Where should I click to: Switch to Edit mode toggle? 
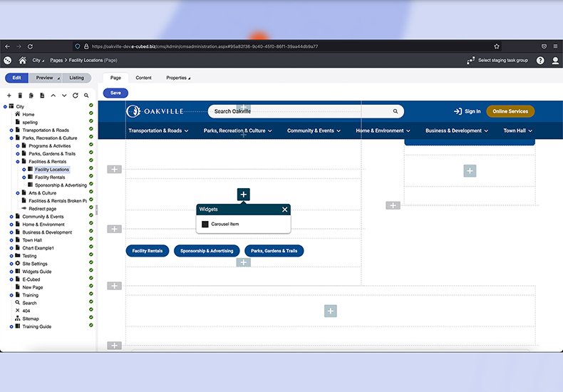pos(17,78)
